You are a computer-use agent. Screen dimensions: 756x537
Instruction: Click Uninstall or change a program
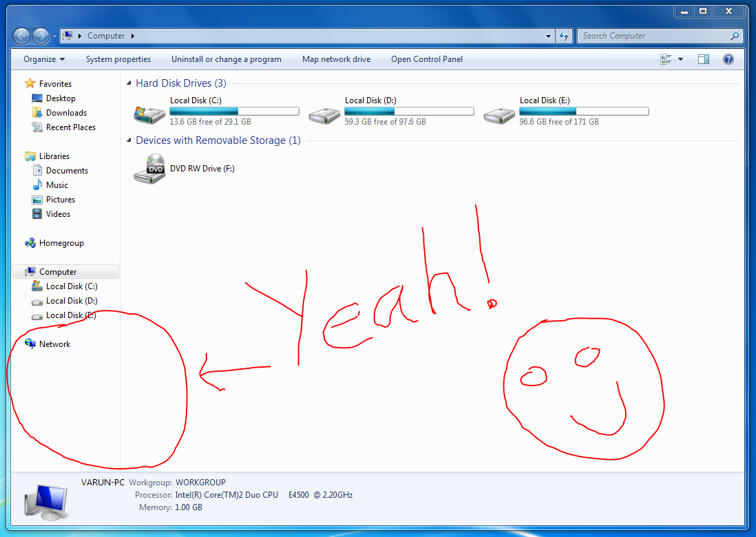pyautogui.click(x=226, y=59)
